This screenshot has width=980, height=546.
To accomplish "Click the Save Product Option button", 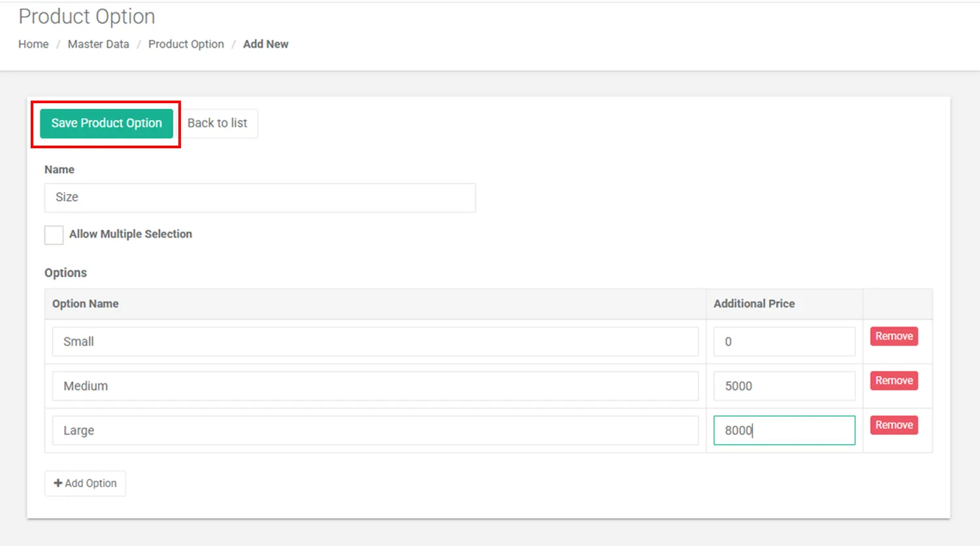I will click(106, 123).
